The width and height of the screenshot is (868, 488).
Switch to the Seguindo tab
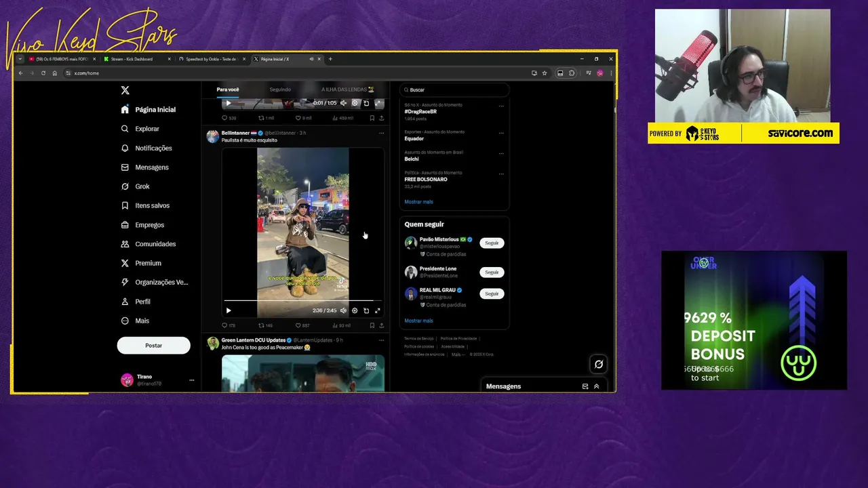280,89
